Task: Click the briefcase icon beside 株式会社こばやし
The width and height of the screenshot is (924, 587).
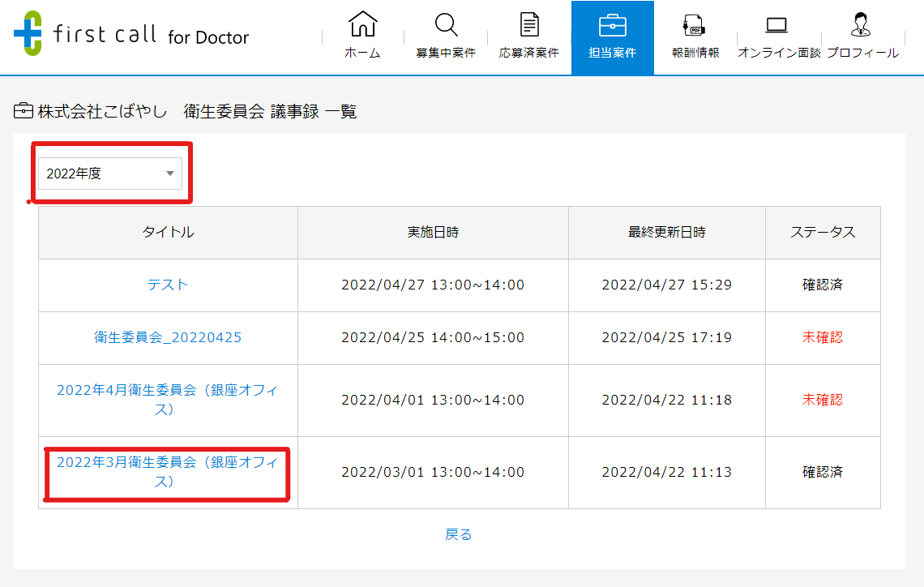Action: click(23, 109)
